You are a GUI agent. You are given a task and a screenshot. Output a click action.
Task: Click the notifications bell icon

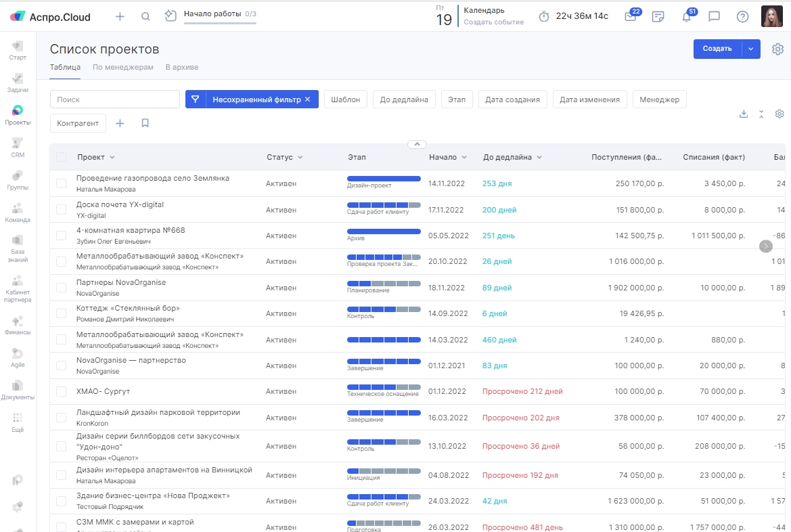[686, 17]
